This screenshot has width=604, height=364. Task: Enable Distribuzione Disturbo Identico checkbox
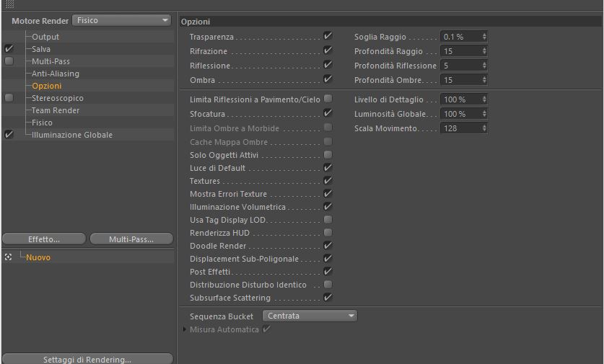pos(328,284)
